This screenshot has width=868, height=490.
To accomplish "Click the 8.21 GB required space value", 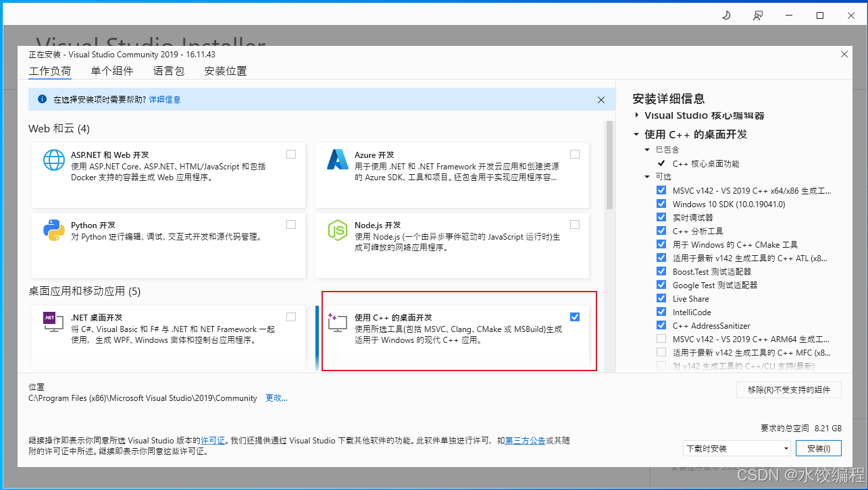I will pyautogui.click(x=828, y=428).
